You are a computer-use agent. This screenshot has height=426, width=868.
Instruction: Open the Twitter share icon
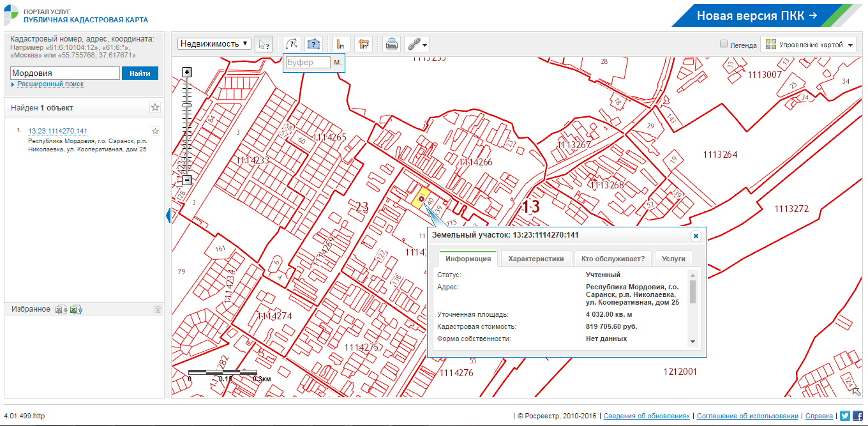(845, 416)
